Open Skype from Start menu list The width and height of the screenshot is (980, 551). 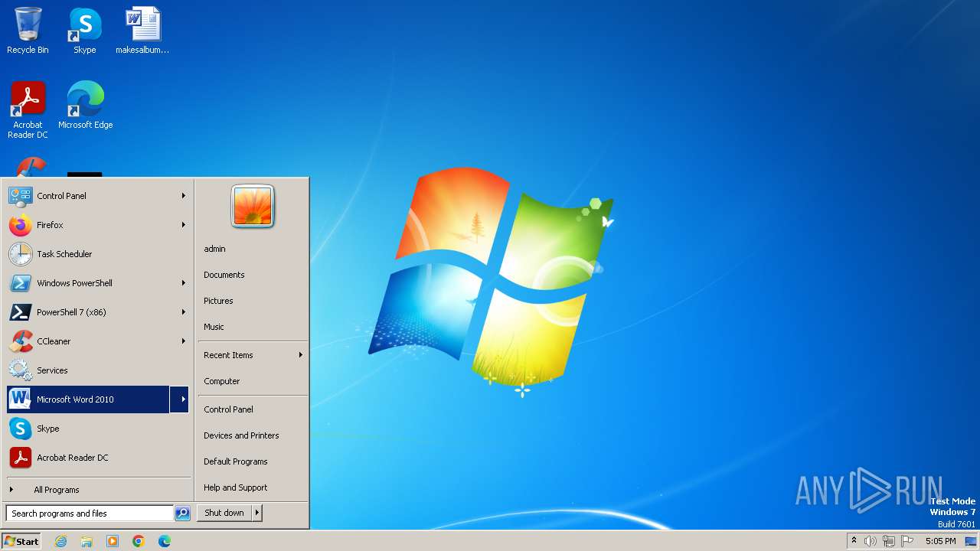pyautogui.click(x=98, y=429)
